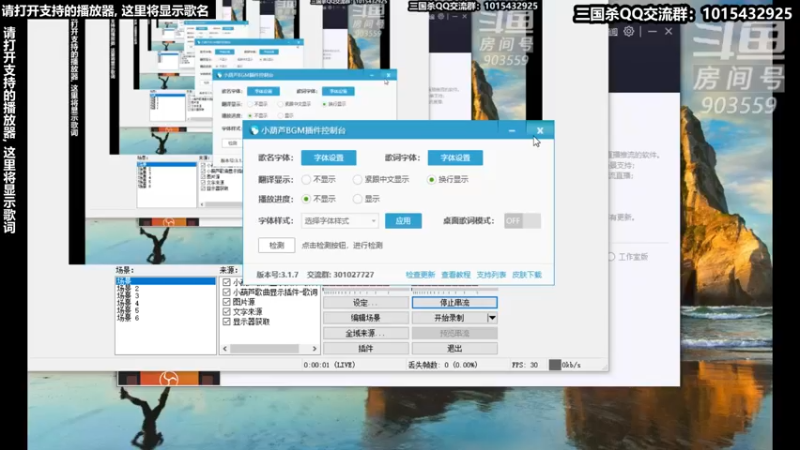Toggle the 图片源 source checkbox
This screenshot has height=450, width=800.
click(x=227, y=302)
